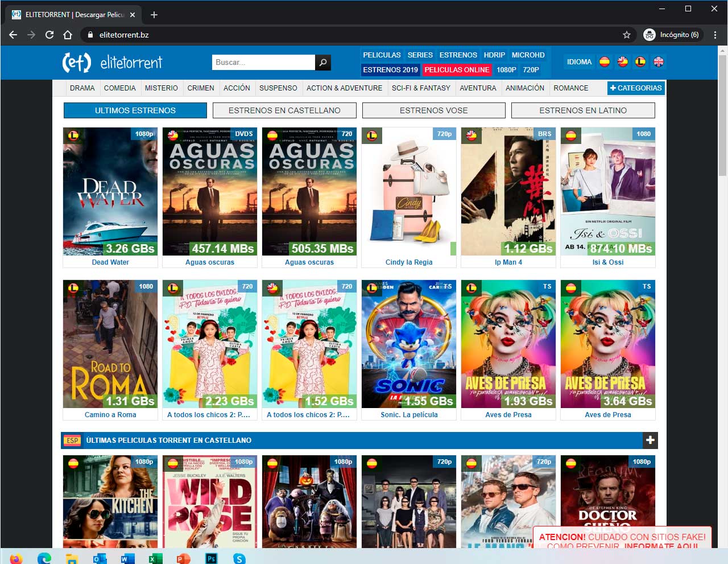The image size is (728, 564).
Task: Expand the + CATEGORIAS menu
Action: click(x=636, y=88)
